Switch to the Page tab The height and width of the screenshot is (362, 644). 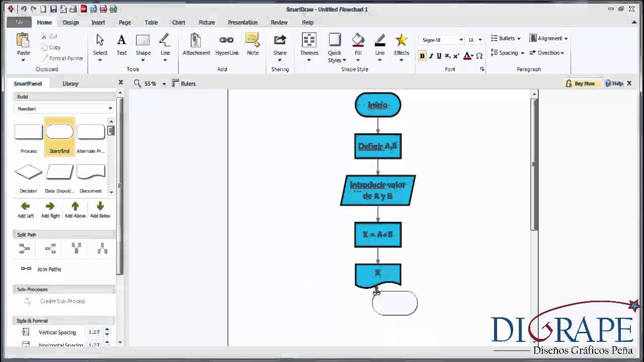(125, 22)
